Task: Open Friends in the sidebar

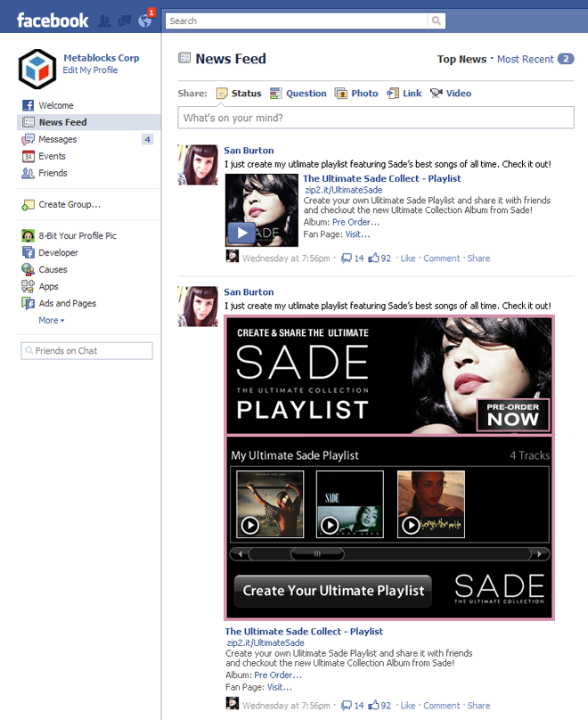Action: [53, 173]
